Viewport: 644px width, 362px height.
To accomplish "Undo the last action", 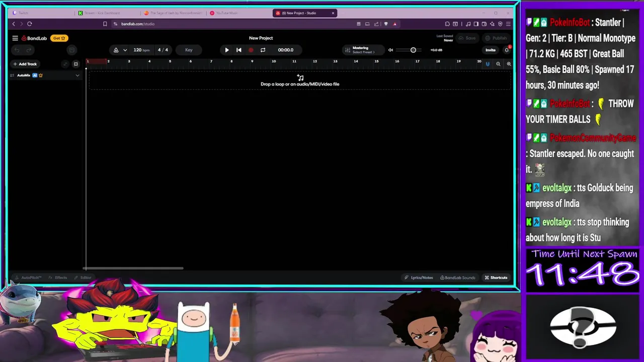I will click(17, 50).
